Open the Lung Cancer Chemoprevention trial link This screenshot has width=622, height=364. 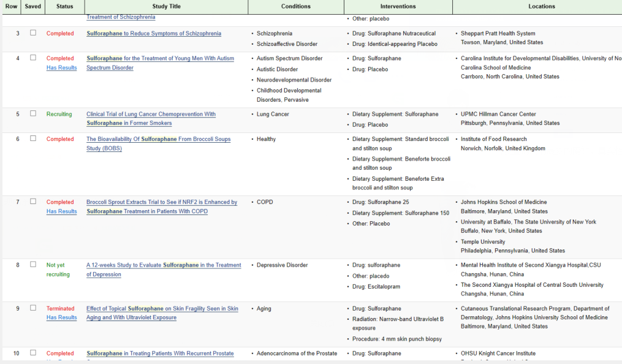tap(151, 115)
